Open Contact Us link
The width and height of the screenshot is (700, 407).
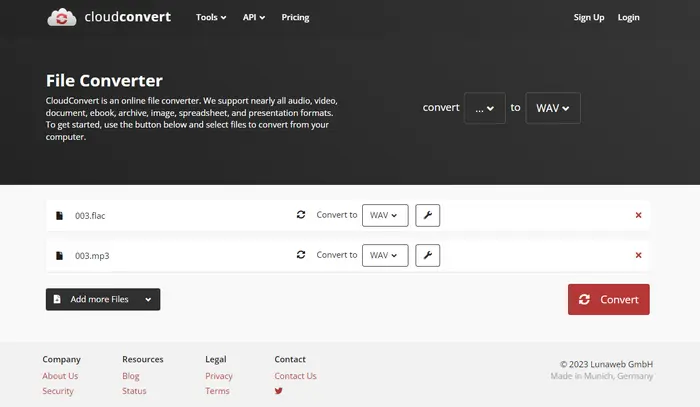pyautogui.click(x=296, y=376)
